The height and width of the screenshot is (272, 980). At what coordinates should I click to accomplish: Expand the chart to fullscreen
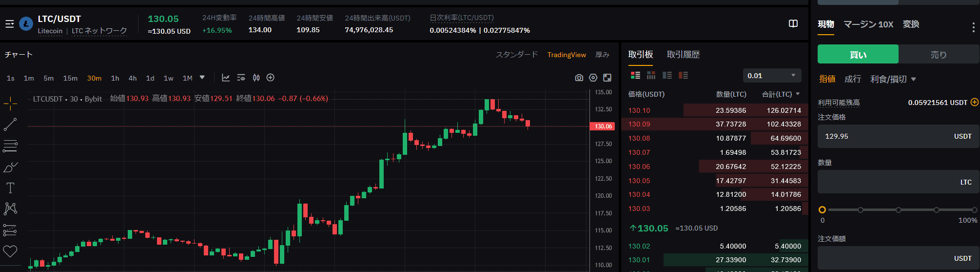pyautogui.click(x=607, y=78)
